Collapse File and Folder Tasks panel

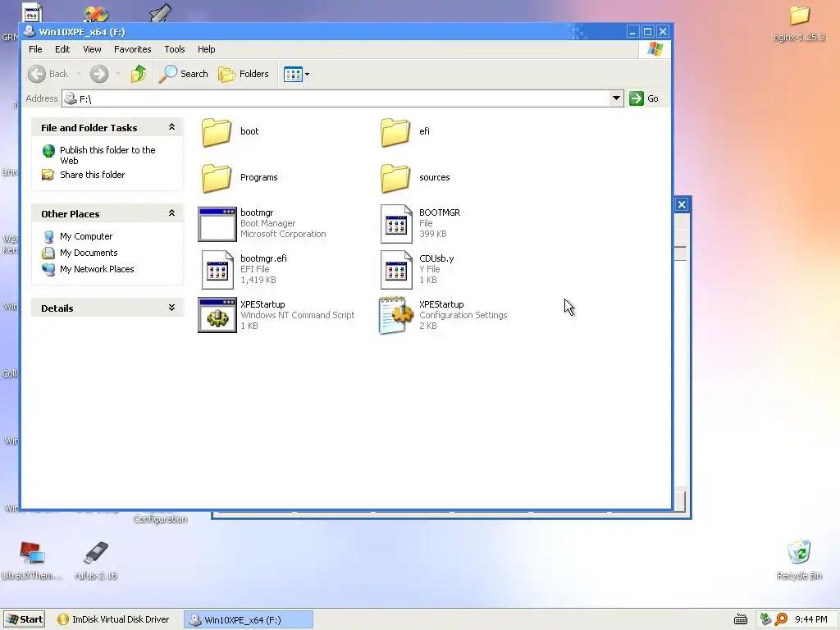(171, 127)
